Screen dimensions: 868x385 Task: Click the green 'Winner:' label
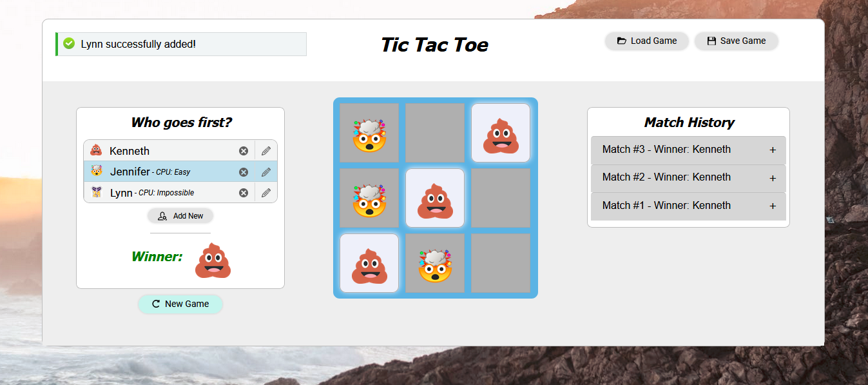(x=157, y=257)
